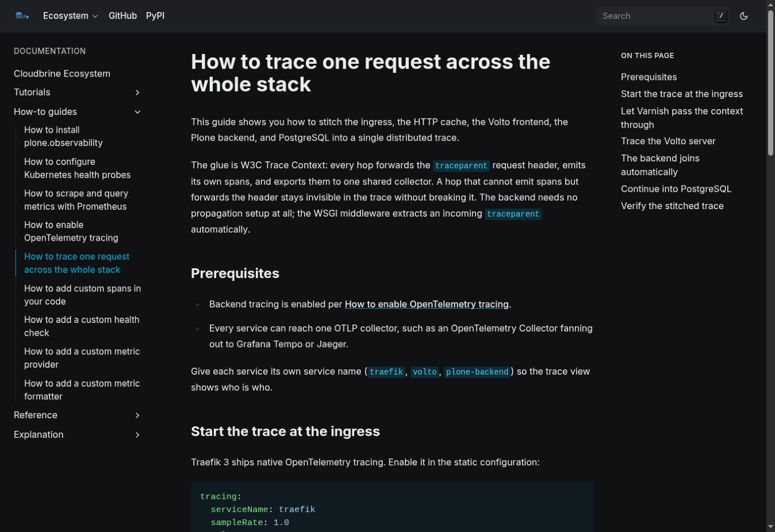775x532 pixels.
Task: Collapse the How-to guides section chevron
Action: (x=137, y=112)
